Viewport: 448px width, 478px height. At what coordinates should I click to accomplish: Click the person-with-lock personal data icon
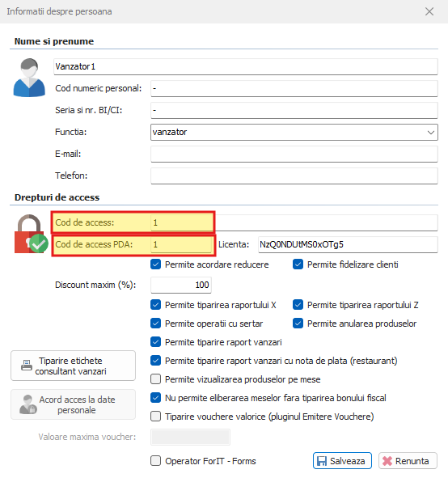pyautogui.click(x=28, y=404)
